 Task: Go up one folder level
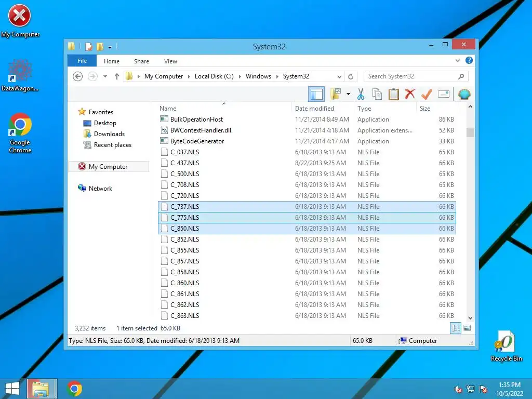(x=117, y=76)
